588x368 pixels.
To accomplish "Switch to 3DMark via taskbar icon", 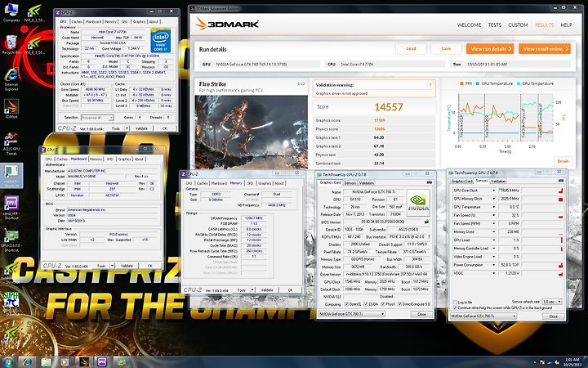I will point(83,362).
